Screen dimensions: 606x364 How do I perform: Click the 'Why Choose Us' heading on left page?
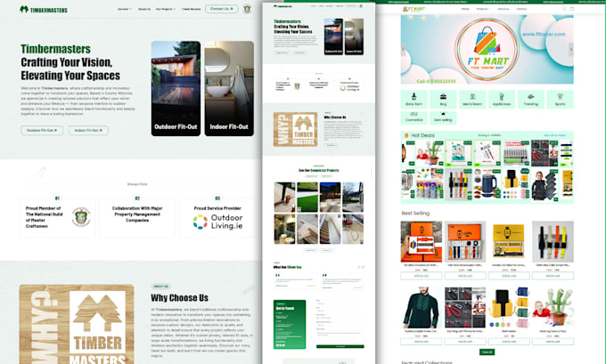(180, 297)
